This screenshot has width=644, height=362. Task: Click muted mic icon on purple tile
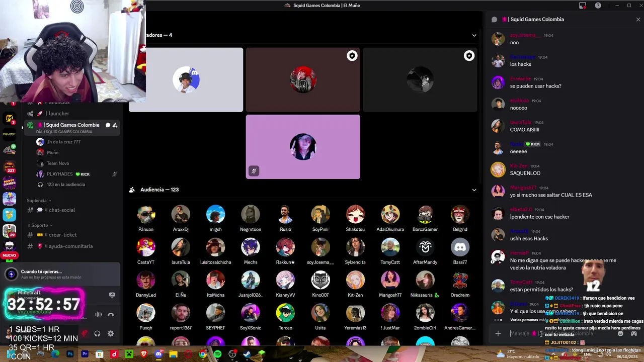[254, 171]
